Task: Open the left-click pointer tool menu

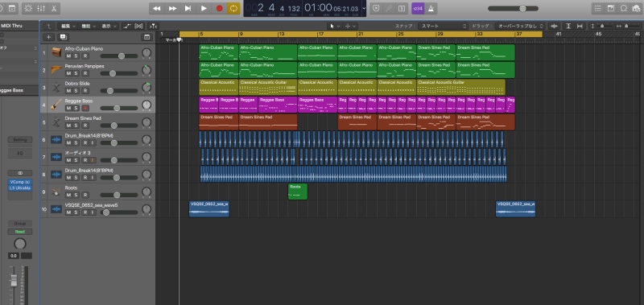Action: [x=334, y=26]
